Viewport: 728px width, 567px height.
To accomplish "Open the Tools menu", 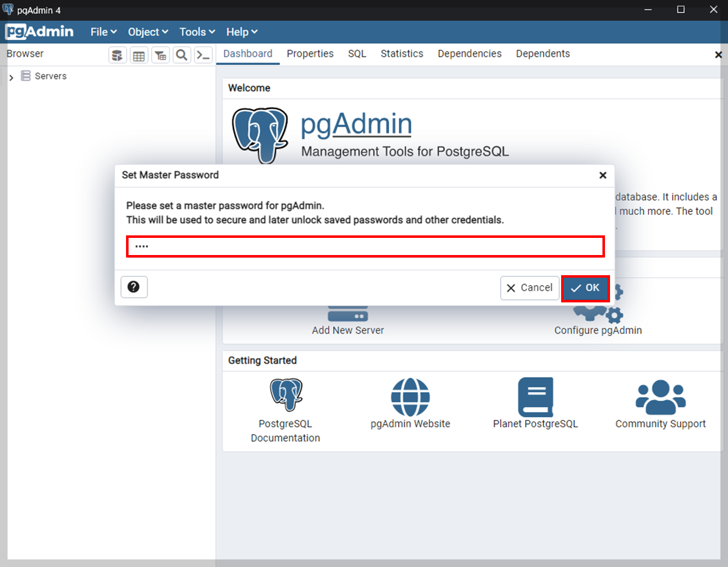I will click(x=197, y=32).
